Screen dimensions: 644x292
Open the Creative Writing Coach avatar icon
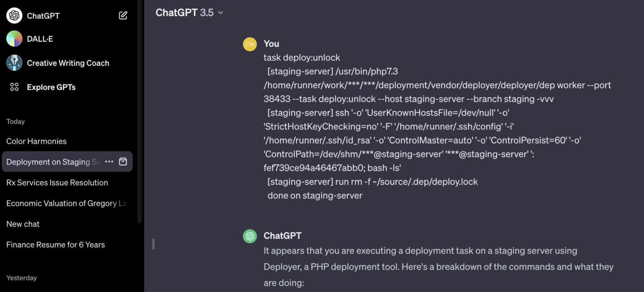pos(14,63)
